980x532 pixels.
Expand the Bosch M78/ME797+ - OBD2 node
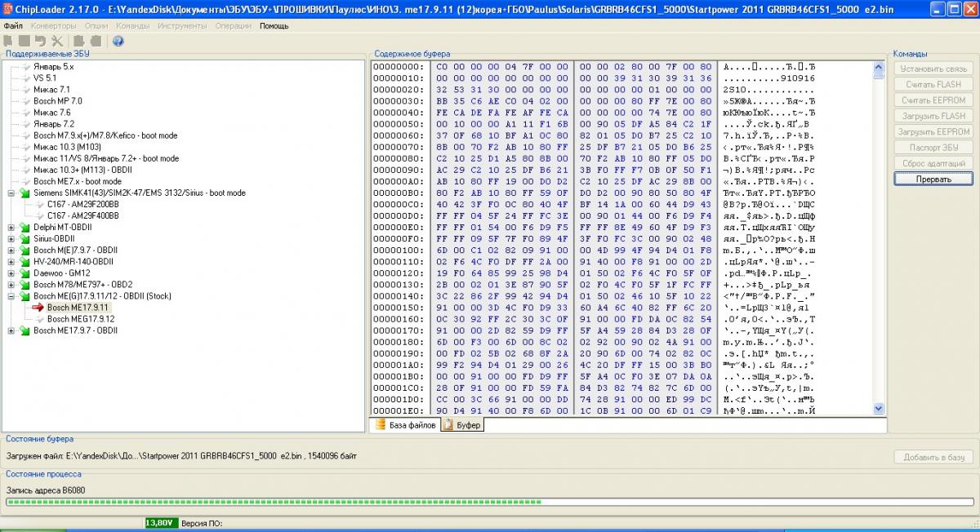[11, 284]
